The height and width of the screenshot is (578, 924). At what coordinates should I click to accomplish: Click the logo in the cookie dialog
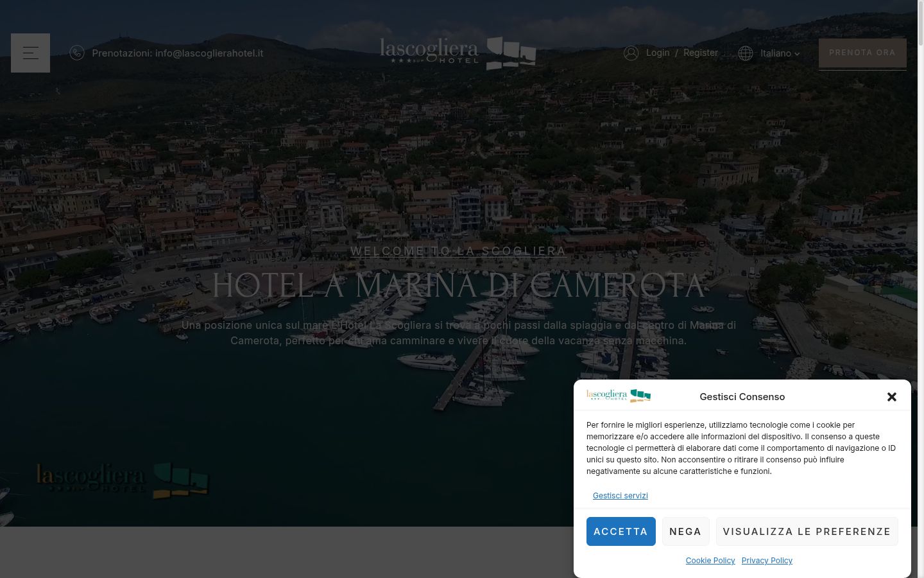click(x=619, y=396)
